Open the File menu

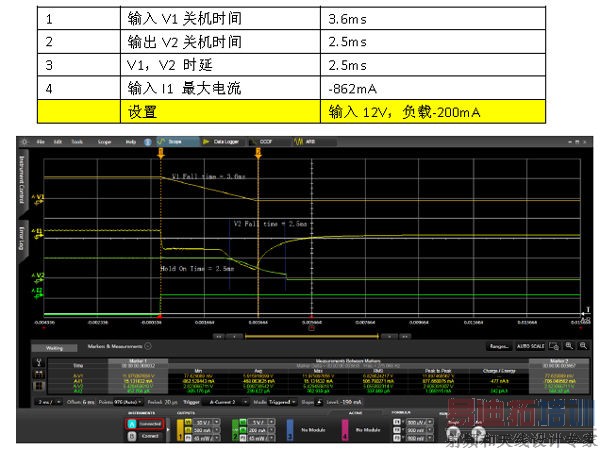(x=41, y=142)
